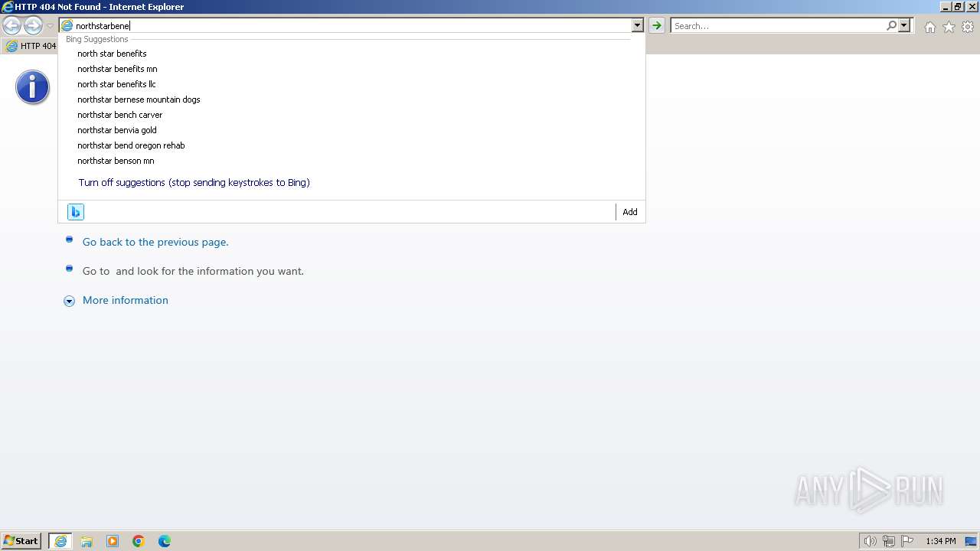The width and height of the screenshot is (980, 551).
Task: Open Favorites star icon
Action: [x=949, y=27]
